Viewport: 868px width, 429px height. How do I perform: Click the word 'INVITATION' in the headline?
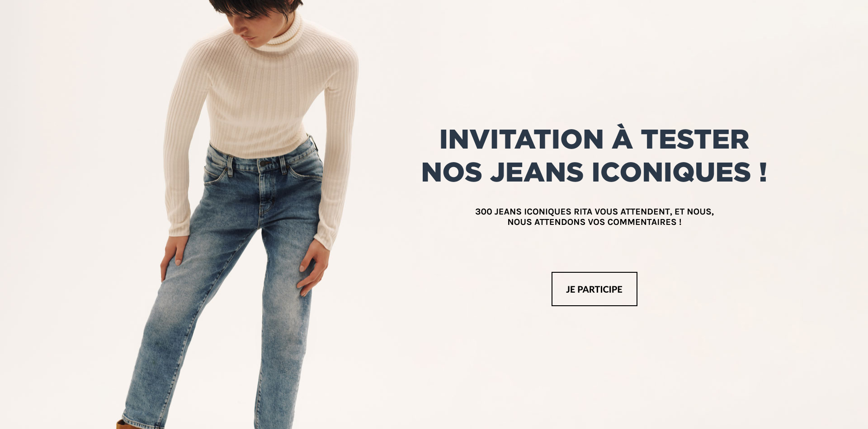(x=521, y=139)
